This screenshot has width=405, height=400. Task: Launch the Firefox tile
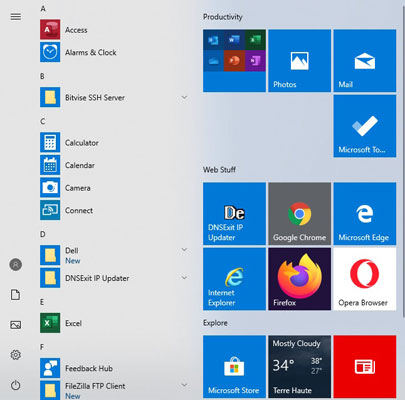[300, 279]
